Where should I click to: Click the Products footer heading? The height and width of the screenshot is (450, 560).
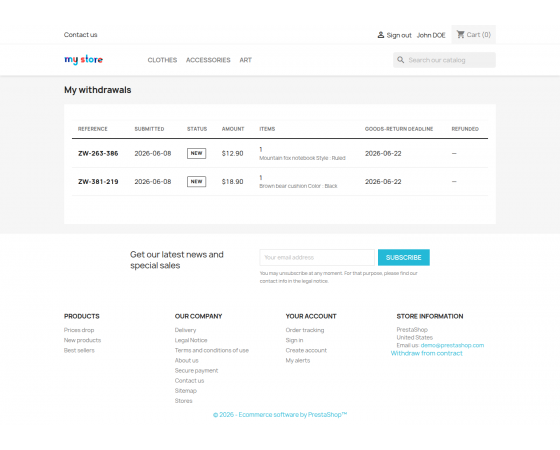tap(82, 316)
